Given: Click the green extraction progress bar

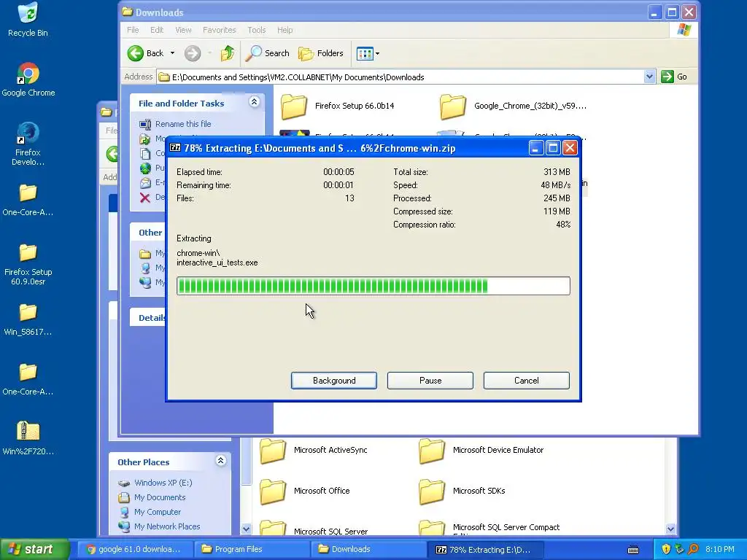Looking at the screenshot, I should [373, 286].
